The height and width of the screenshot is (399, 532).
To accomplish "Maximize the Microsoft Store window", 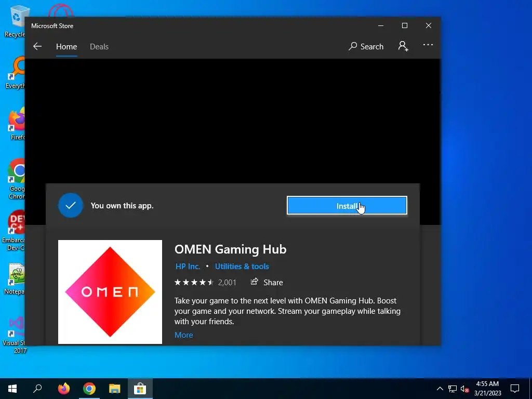I will coord(404,26).
